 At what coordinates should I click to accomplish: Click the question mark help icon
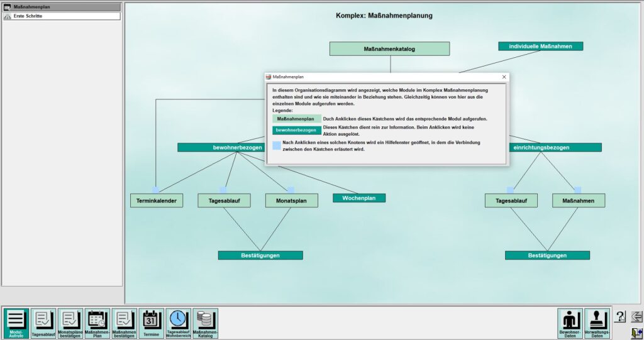(620, 317)
